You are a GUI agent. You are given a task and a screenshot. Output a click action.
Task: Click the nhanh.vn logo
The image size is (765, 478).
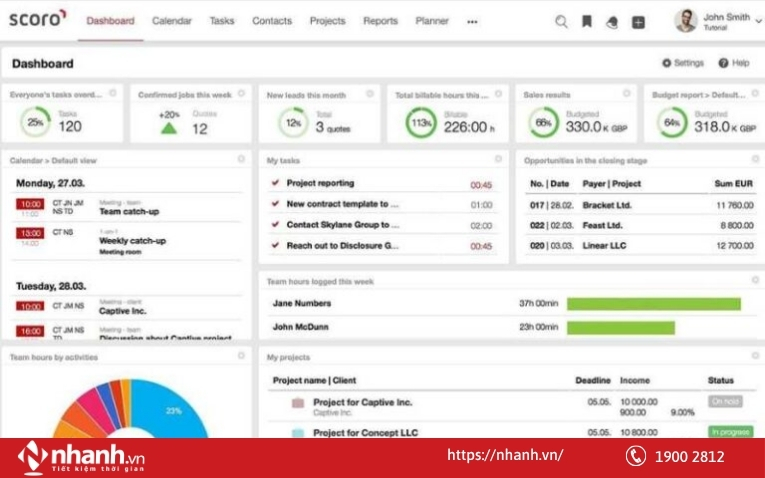tap(81, 457)
